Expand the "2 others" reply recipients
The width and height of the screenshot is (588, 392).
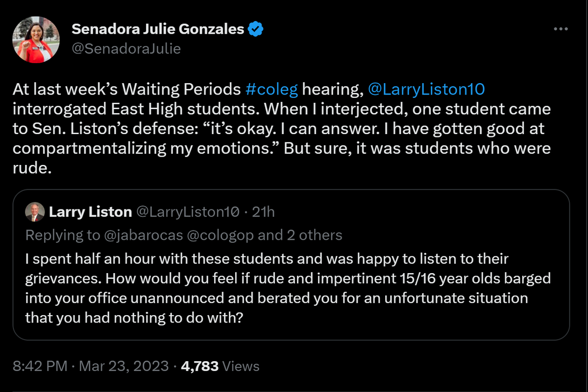click(313, 235)
